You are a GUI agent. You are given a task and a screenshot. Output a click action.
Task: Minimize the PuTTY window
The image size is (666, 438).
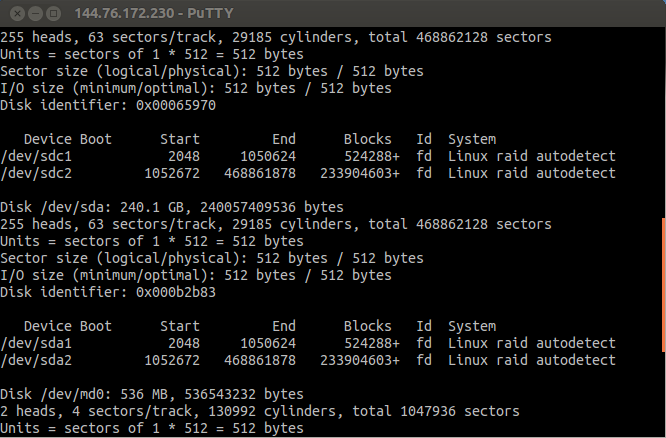tap(35, 14)
